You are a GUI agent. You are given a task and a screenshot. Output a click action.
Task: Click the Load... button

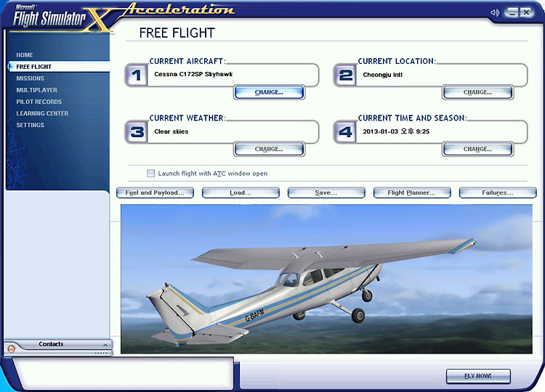pos(241,192)
